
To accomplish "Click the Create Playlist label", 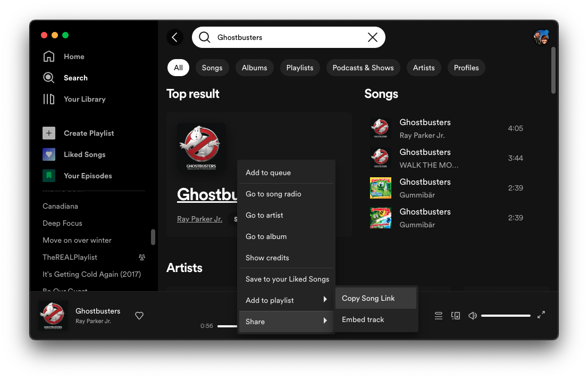I will [x=89, y=134].
